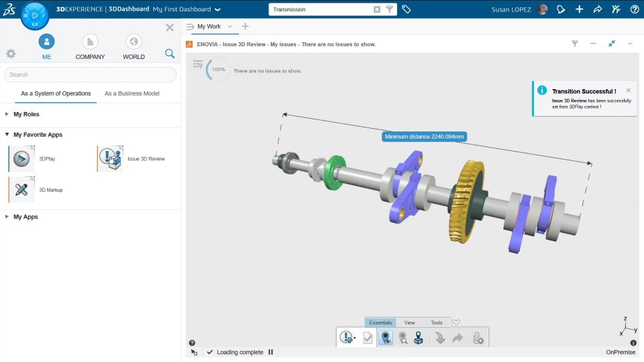The width and height of the screenshot is (644, 362).
Task: Click the plus Add icon in the top bar
Action: click(579, 9)
